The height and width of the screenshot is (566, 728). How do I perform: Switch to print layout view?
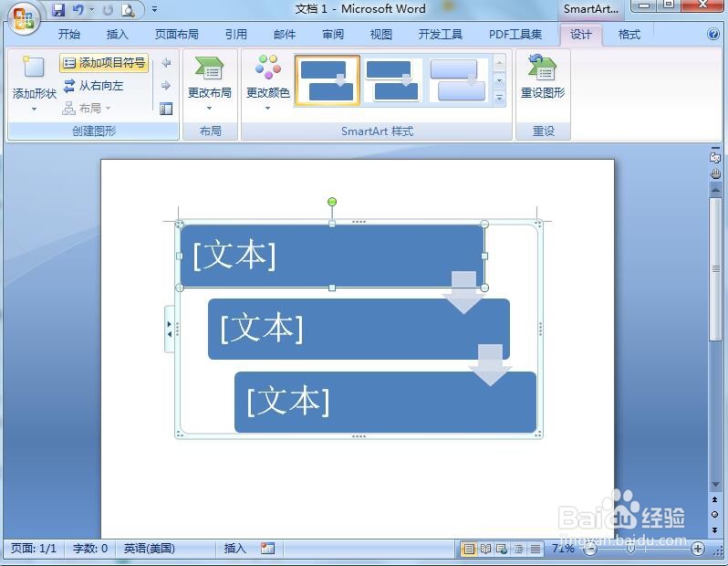tap(469, 550)
